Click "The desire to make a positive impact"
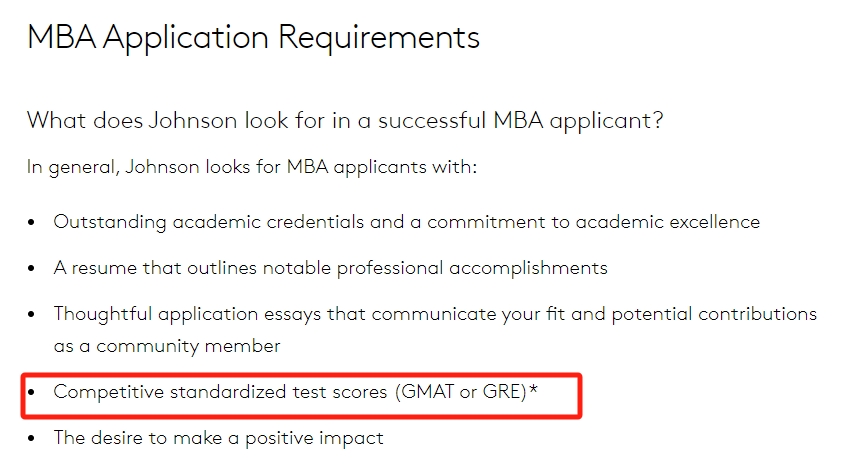Screen dimensions: 852x471 coord(218,438)
